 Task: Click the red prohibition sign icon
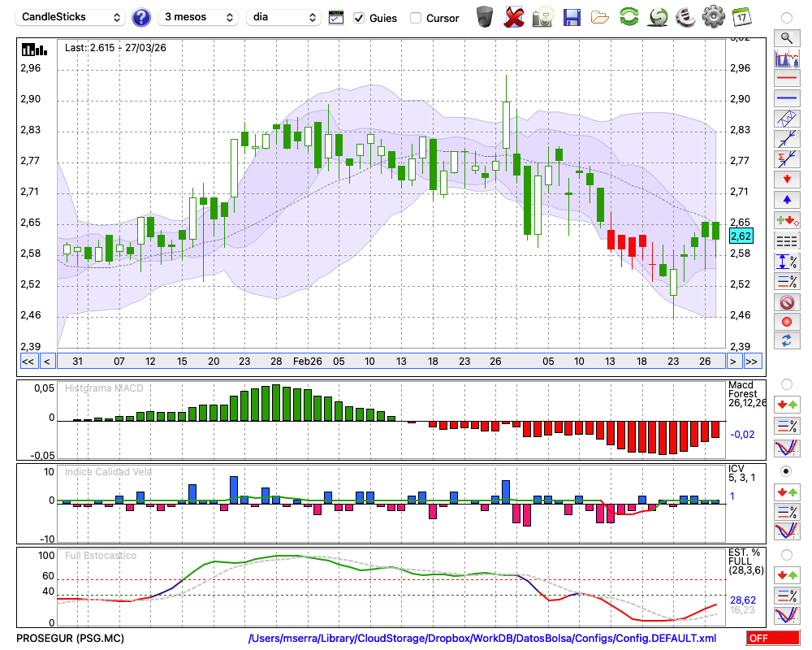pos(786,302)
